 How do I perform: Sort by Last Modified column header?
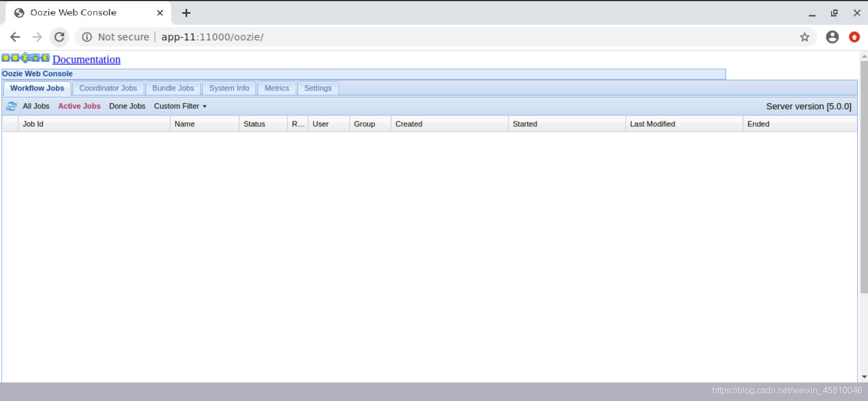684,124
